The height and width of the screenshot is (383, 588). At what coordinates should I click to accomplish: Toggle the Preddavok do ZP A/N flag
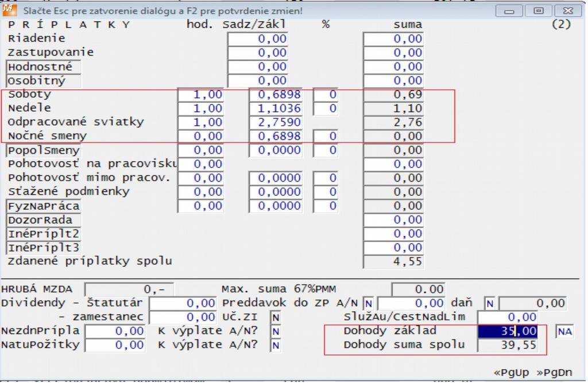click(368, 303)
